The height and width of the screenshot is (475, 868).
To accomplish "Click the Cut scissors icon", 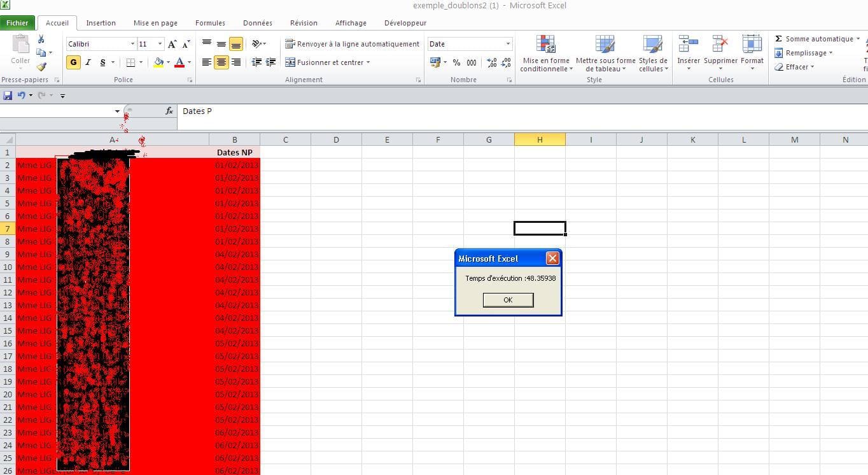I will pyautogui.click(x=41, y=39).
